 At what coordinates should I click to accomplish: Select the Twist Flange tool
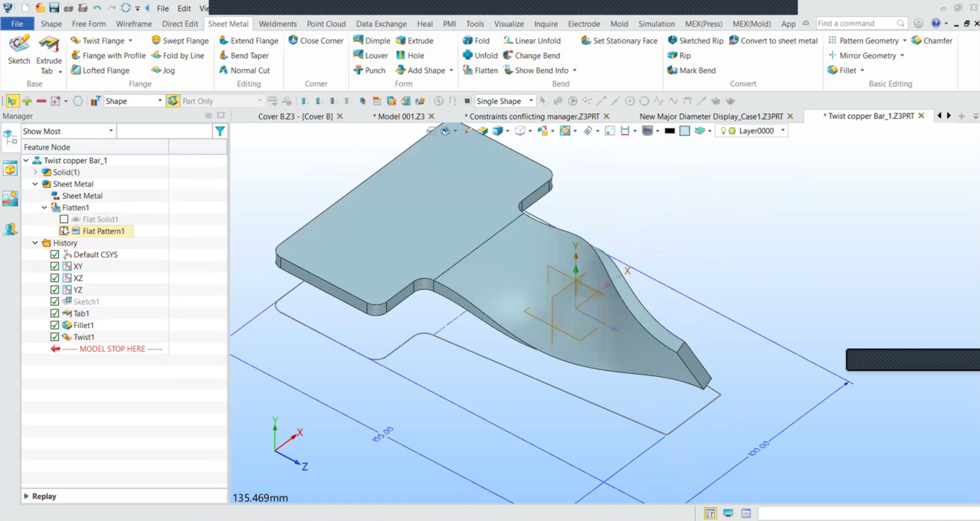pos(103,41)
